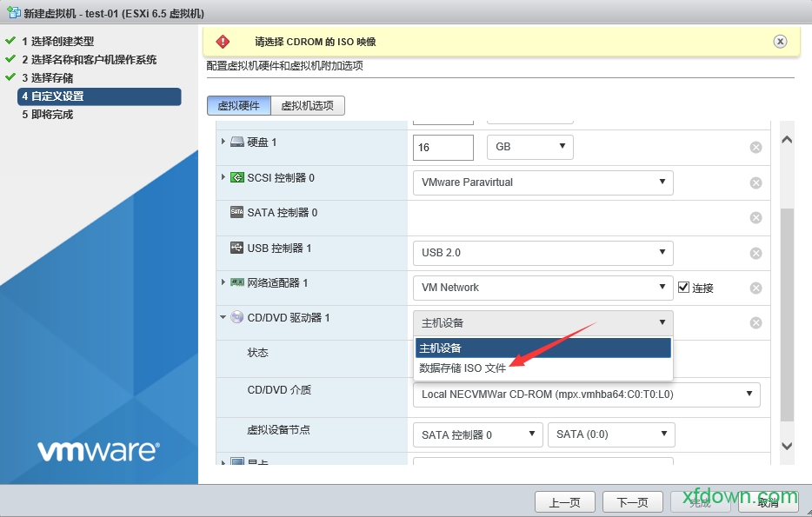Expand the 网络适配器 1 row details

tap(223, 282)
